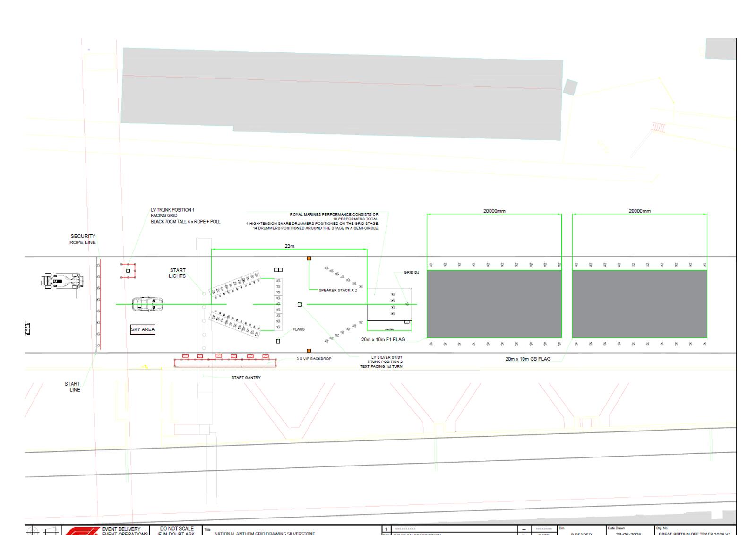Select the grey 20m x 10m GB flag
The image size is (756, 535).
tap(640, 304)
